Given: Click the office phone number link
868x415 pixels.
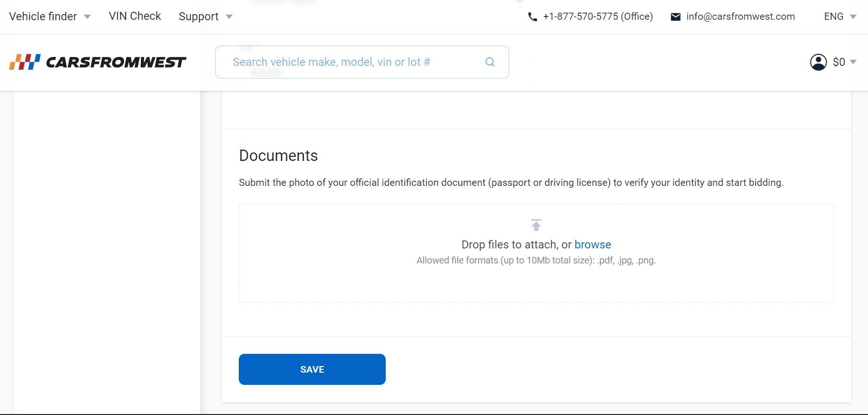Looking at the screenshot, I should click(x=597, y=16).
